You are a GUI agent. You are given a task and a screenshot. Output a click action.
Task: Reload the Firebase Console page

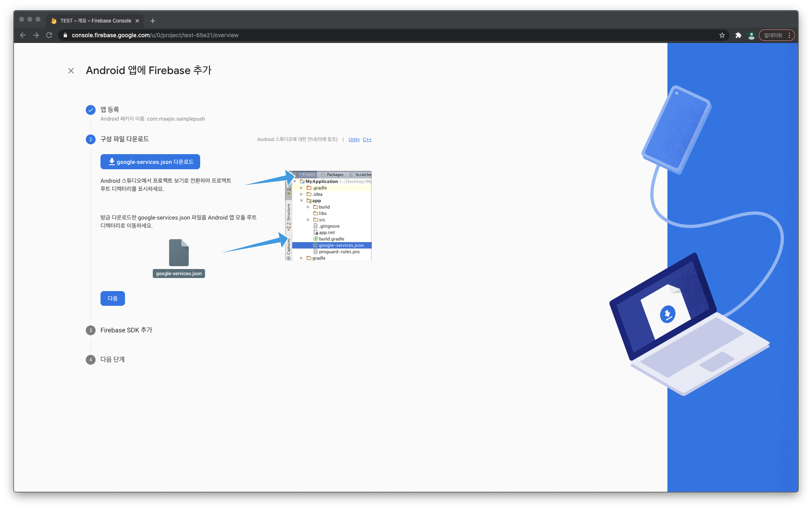(x=49, y=35)
